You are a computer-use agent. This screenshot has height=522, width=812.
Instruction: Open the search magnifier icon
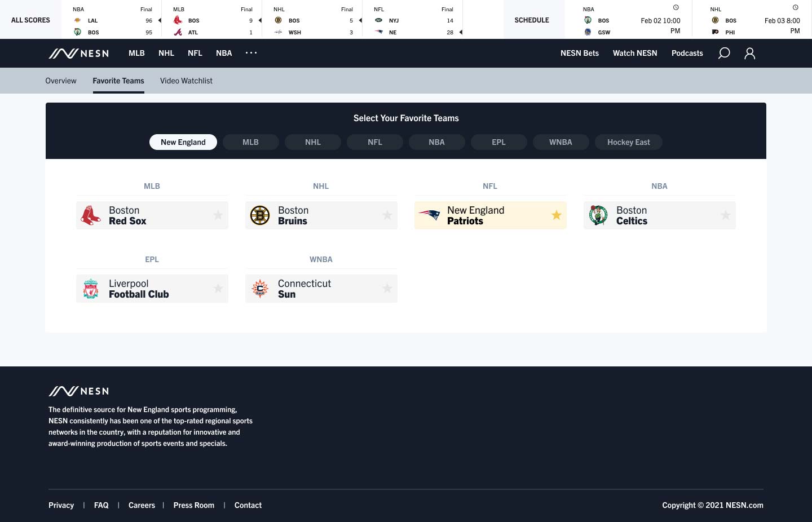(x=724, y=53)
